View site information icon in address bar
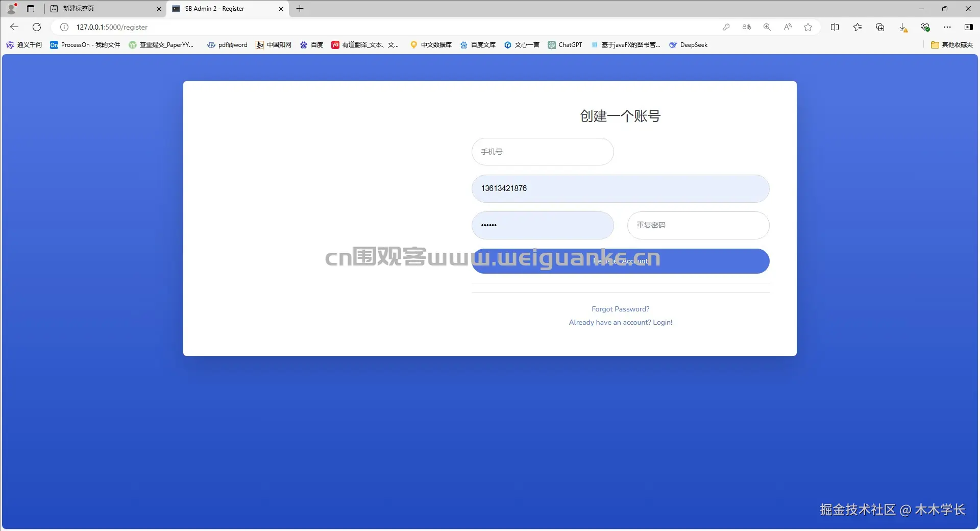The width and height of the screenshot is (980, 531). (64, 27)
